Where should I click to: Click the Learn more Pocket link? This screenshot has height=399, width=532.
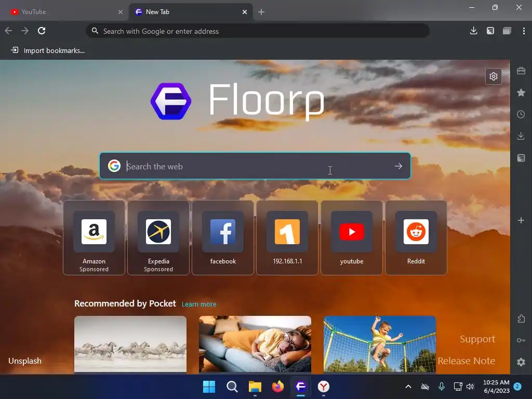click(x=199, y=304)
